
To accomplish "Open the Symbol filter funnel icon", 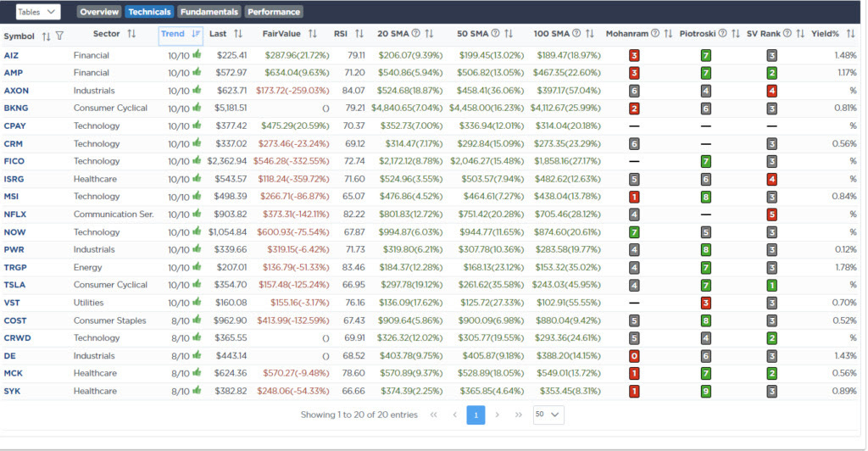I will (60, 36).
